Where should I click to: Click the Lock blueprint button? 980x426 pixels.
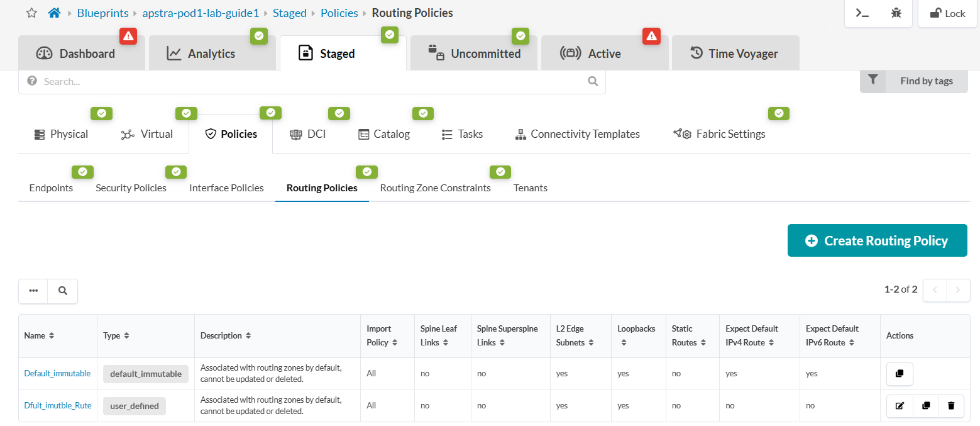pos(947,13)
